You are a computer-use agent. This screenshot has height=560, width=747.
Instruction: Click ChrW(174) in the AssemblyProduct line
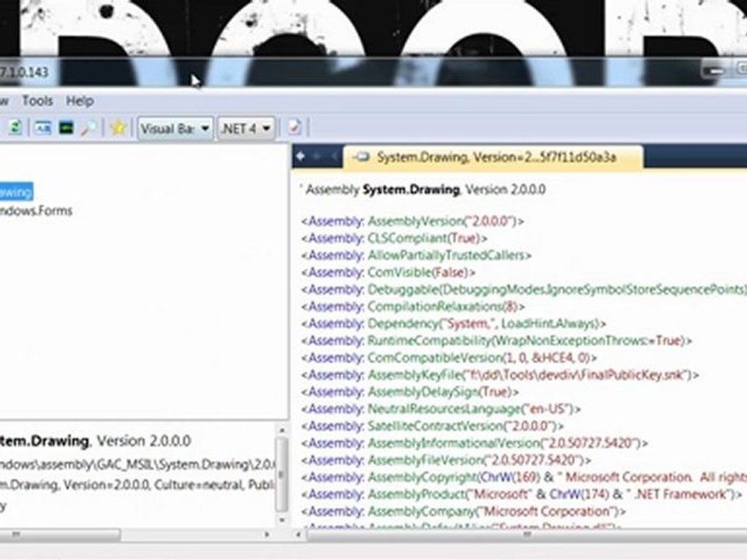pyautogui.click(x=579, y=495)
